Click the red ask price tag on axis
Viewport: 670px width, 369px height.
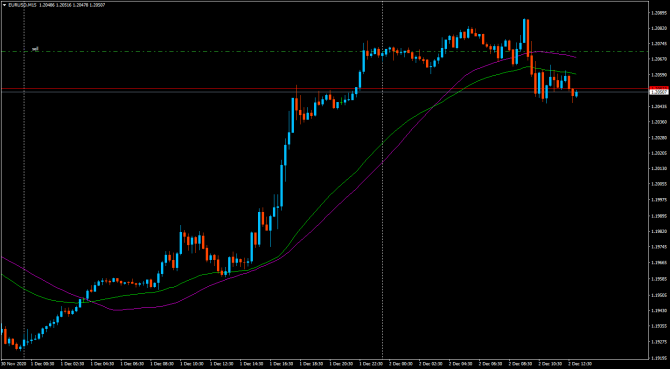click(658, 88)
